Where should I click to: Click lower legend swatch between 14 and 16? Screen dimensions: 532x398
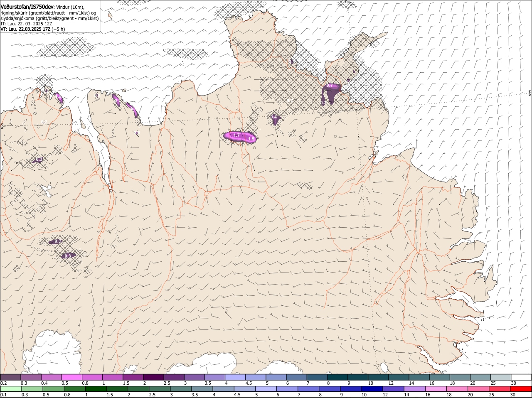click(415, 389)
